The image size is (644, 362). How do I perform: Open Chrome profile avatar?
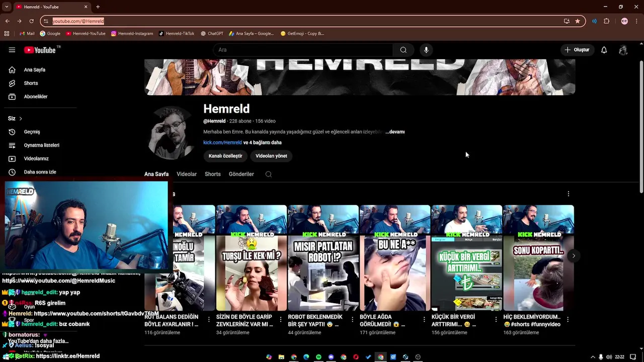click(x=624, y=21)
